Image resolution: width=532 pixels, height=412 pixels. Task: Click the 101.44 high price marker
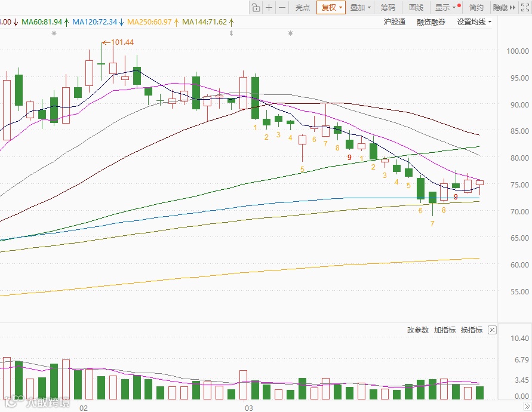click(118, 42)
